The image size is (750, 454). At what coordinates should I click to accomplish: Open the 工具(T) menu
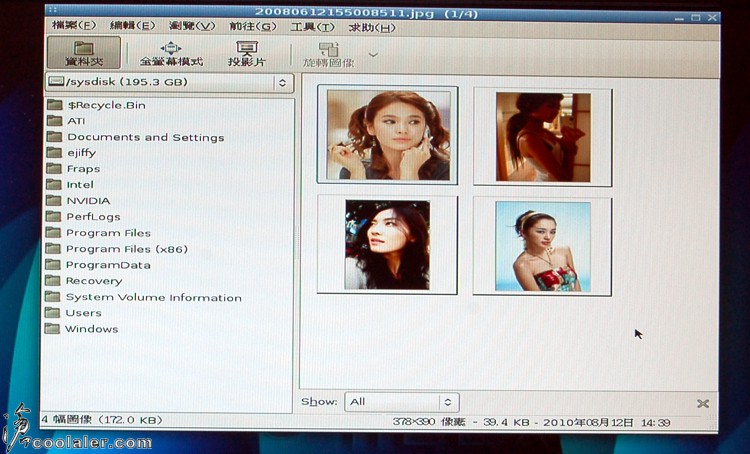[x=312, y=26]
